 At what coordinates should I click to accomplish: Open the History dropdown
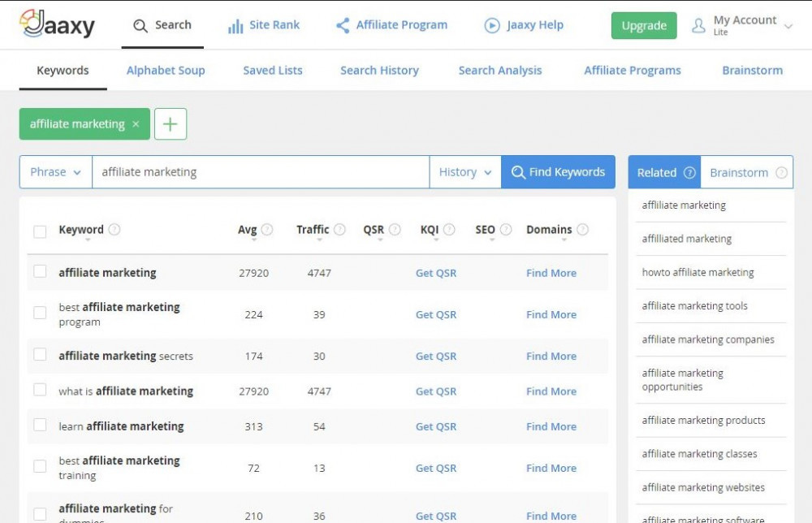pos(465,172)
